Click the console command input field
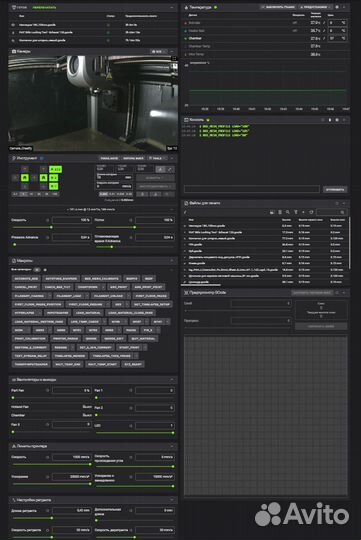The width and height of the screenshot is (361, 540). pyautogui.click(x=252, y=189)
